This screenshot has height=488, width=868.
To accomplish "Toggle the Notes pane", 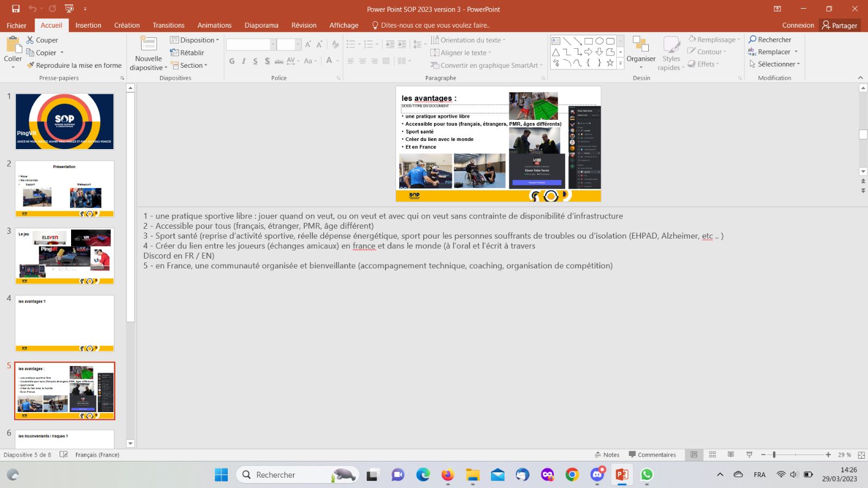I will coord(607,455).
